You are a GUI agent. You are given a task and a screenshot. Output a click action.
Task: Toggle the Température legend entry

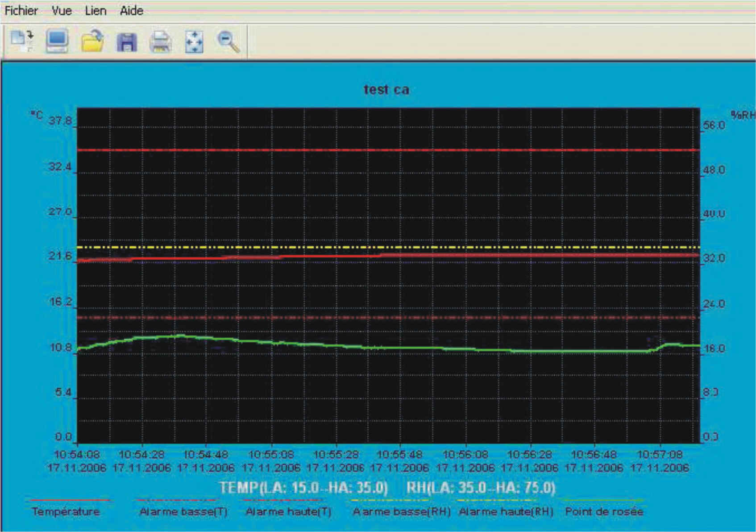tap(66, 511)
